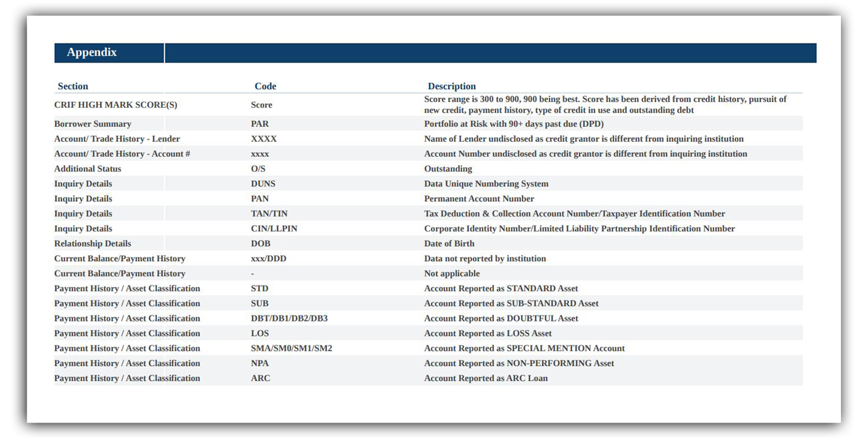This screenshot has height=438, width=868.
Task: Click the Appendix header title
Action: click(92, 53)
